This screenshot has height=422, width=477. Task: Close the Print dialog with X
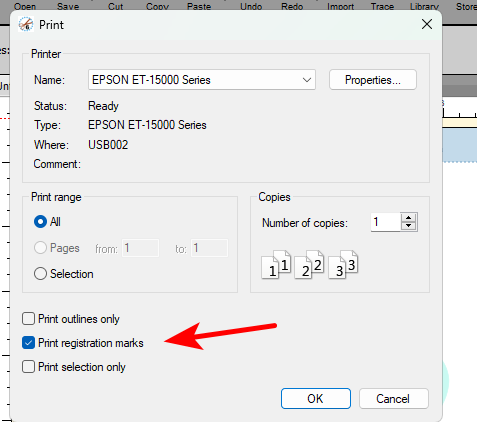427,24
